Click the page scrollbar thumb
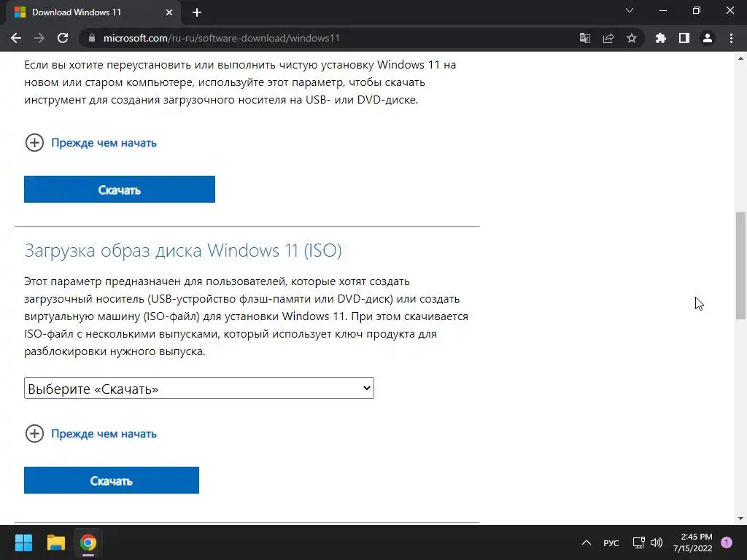 741,265
